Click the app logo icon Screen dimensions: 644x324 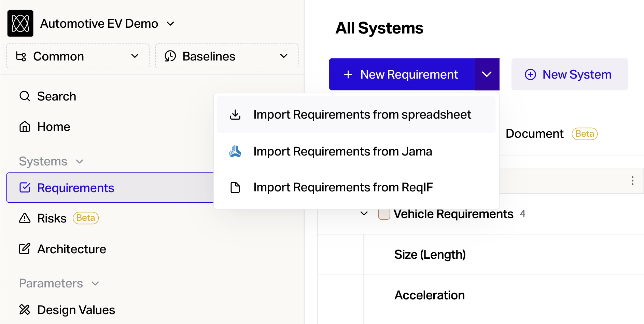click(x=20, y=24)
